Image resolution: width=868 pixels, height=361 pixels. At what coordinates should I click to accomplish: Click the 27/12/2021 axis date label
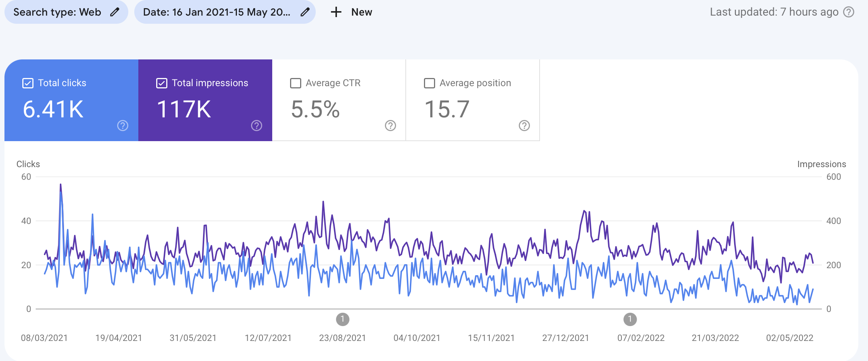point(566,338)
